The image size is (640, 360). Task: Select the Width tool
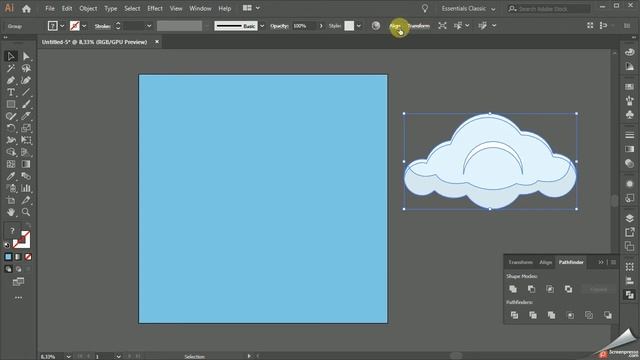[11, 140]
